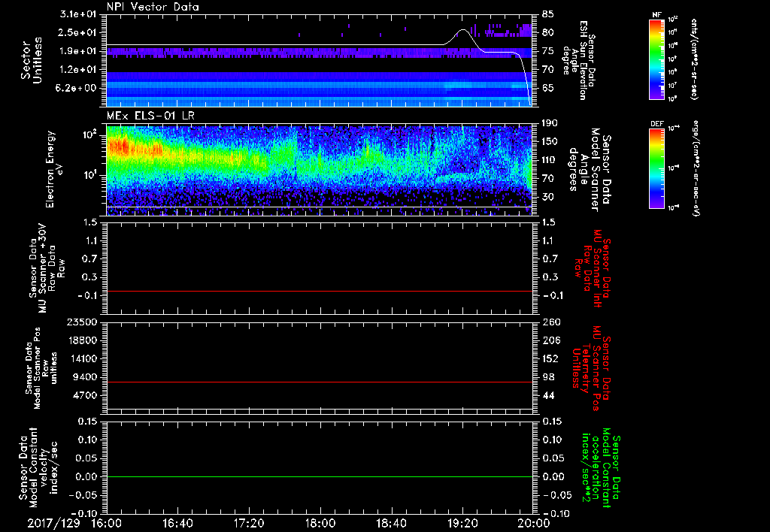Click the "ESH Sun Elevation Angle" axis label
The width and height of the screenshot is (770, 532).
[x=581, y=60]
